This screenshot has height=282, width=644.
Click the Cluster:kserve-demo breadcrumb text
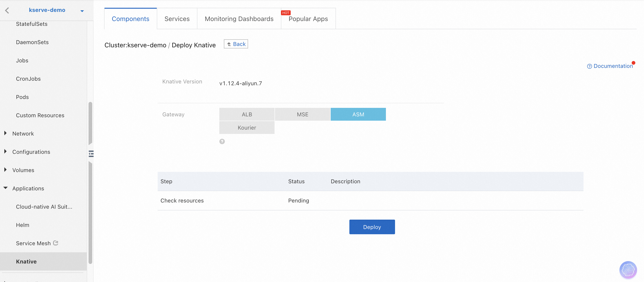pyautogui.click(x=135, y=45)
